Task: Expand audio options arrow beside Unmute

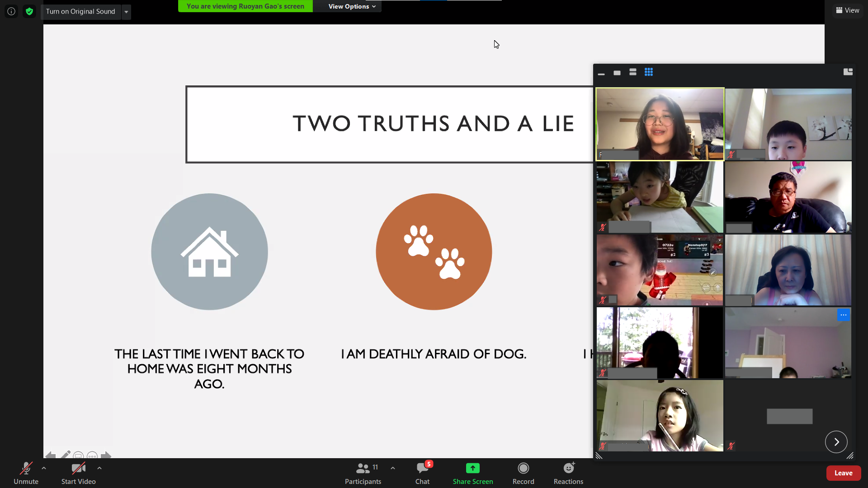Action: (x=44, y=468)
